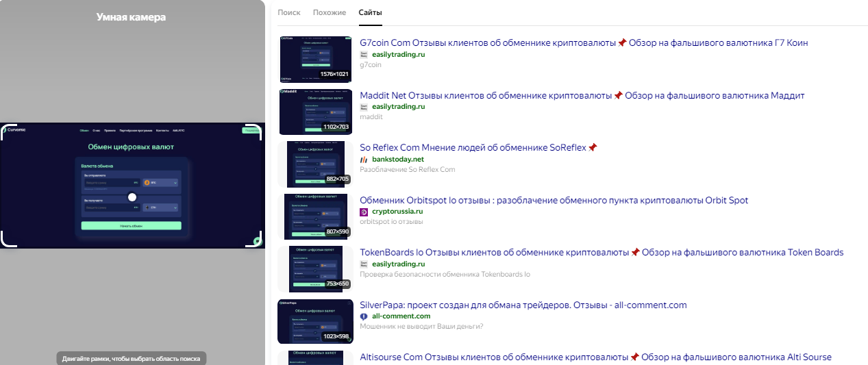Click the 882×705 size badge
The height and width of the screenshot is (365, 868).
click(x=337, y=179)
